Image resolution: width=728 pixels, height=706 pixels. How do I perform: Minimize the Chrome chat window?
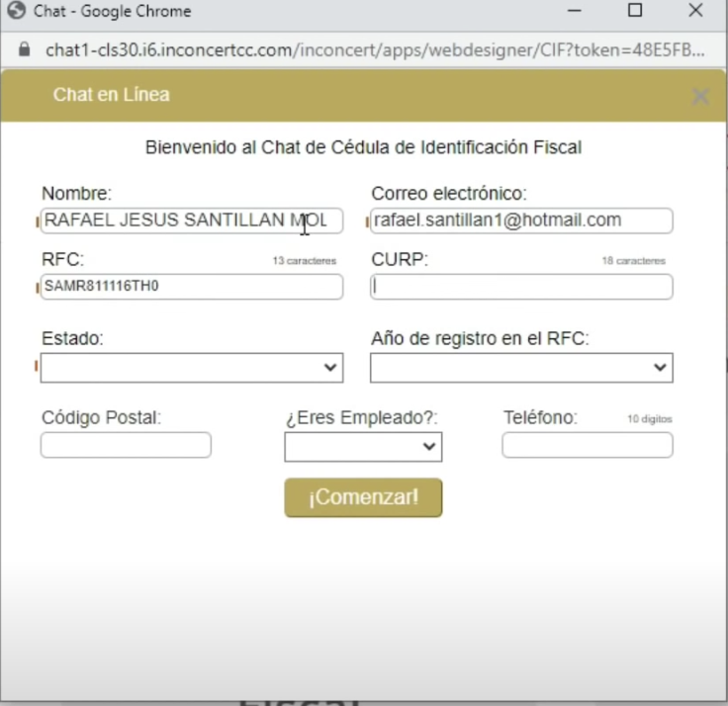[575, 12]
